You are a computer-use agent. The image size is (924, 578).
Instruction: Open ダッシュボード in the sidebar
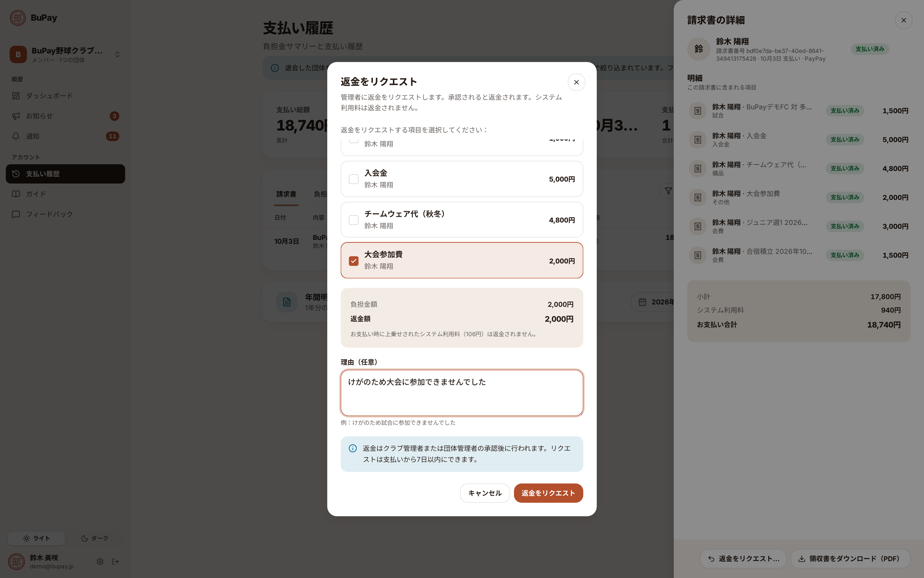[x=65, y=96]
